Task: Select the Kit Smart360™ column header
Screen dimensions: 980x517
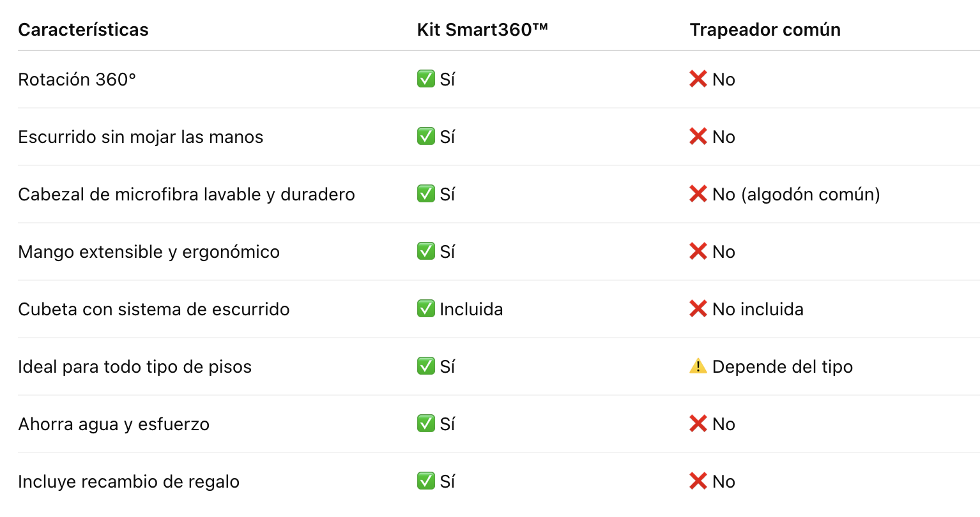Action: pyautogui.click(x=482, y=29)
